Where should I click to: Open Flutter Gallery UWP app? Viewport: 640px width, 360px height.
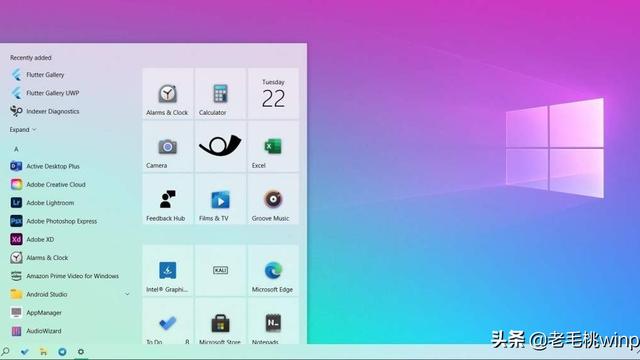tap(45, 93)
